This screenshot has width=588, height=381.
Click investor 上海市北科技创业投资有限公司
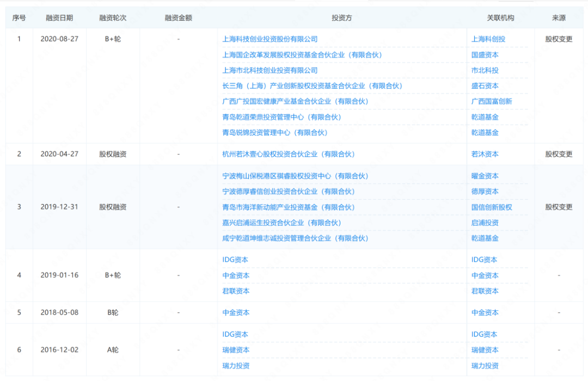269,70
